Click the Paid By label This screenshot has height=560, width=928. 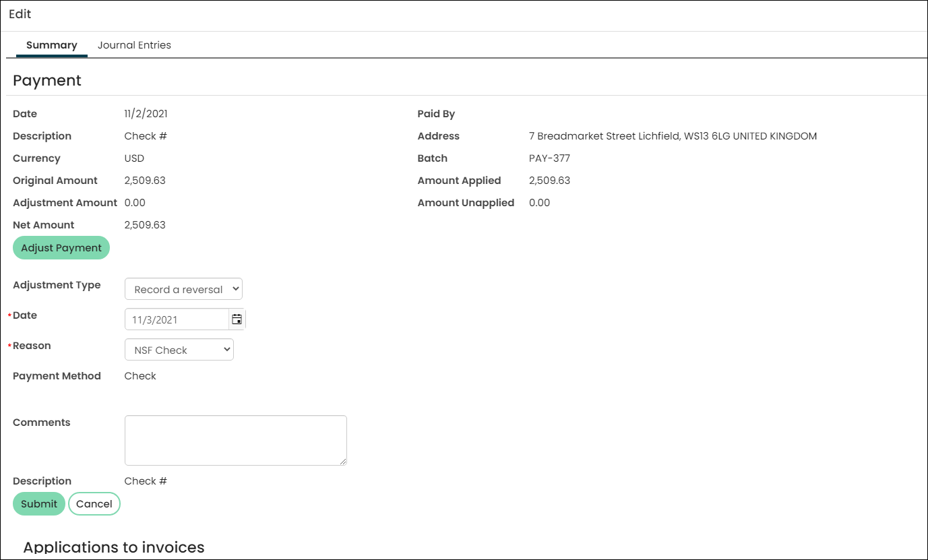[x=437, y=114]
